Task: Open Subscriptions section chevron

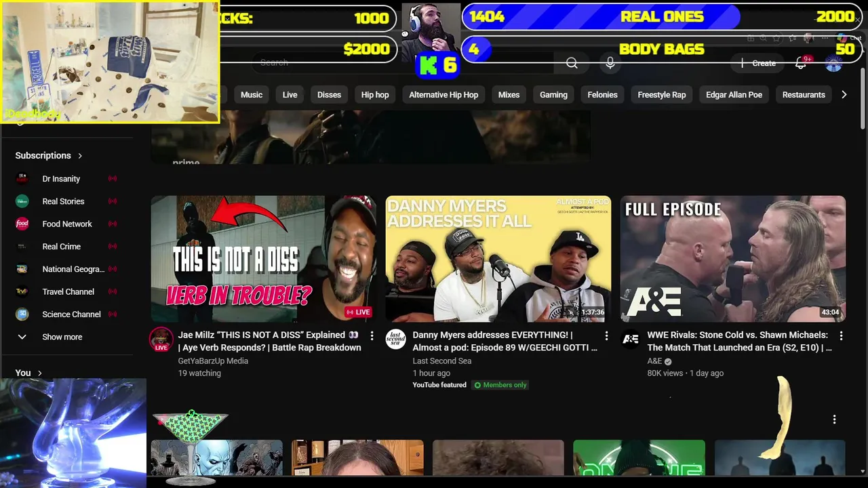Action: [x=80, y=156]
